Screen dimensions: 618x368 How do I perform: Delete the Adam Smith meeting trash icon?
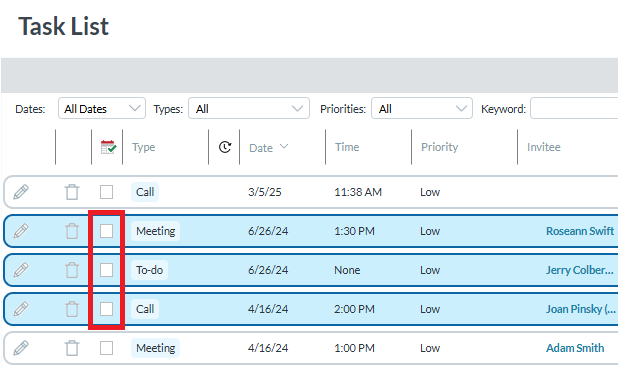pyautogui.click(x=72, y=348)
